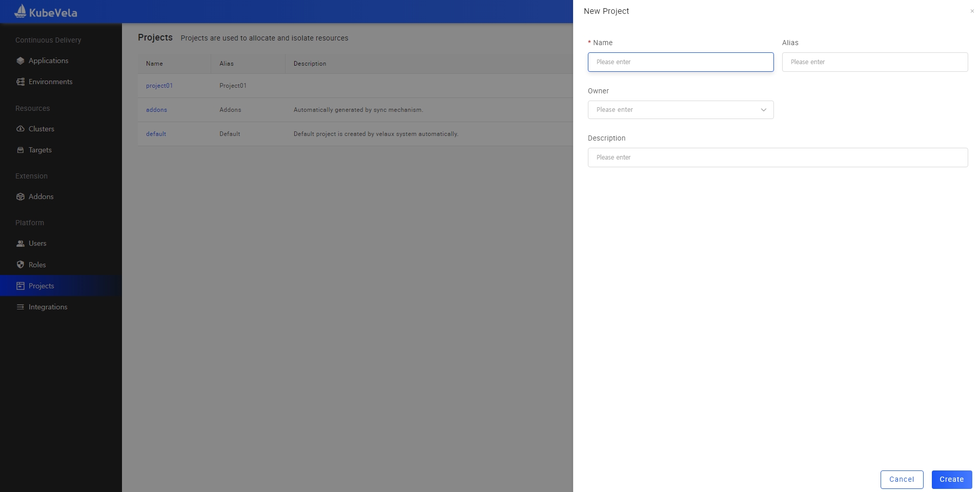Viewport: 980px width, 492px height.
Task: Go to Applications in the sidebar
Action: tap(48, 61)
